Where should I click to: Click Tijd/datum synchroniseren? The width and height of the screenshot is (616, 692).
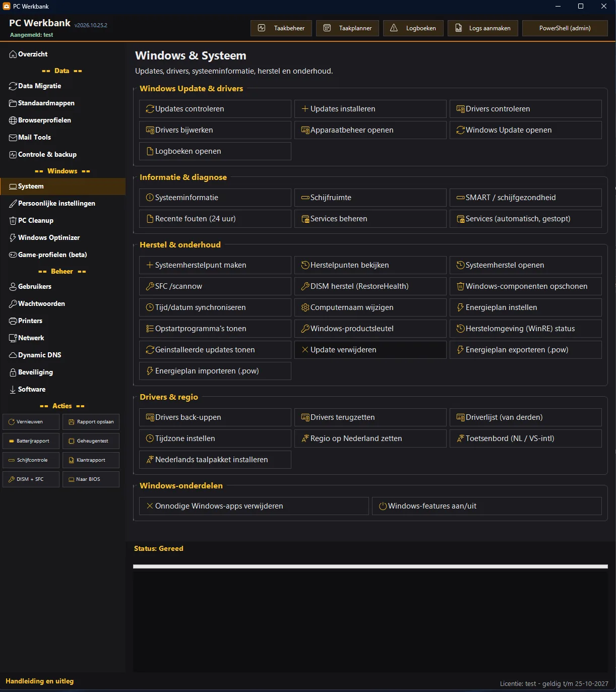coord(215,307)
